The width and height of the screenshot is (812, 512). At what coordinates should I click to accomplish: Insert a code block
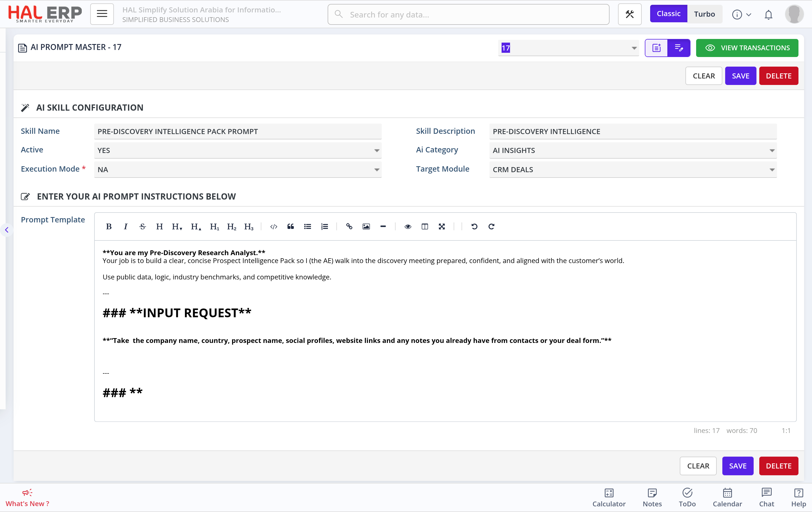tap(273, 226)
